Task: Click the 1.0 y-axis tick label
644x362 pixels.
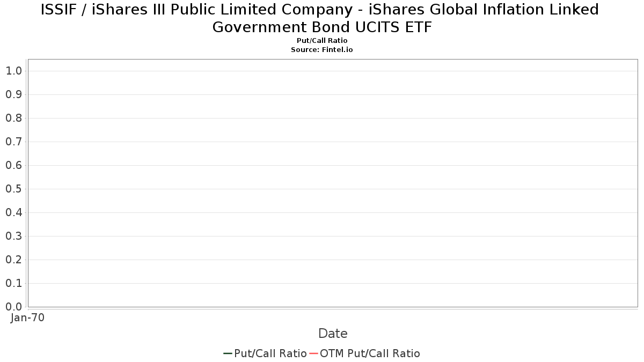Action: click(13, 71)
